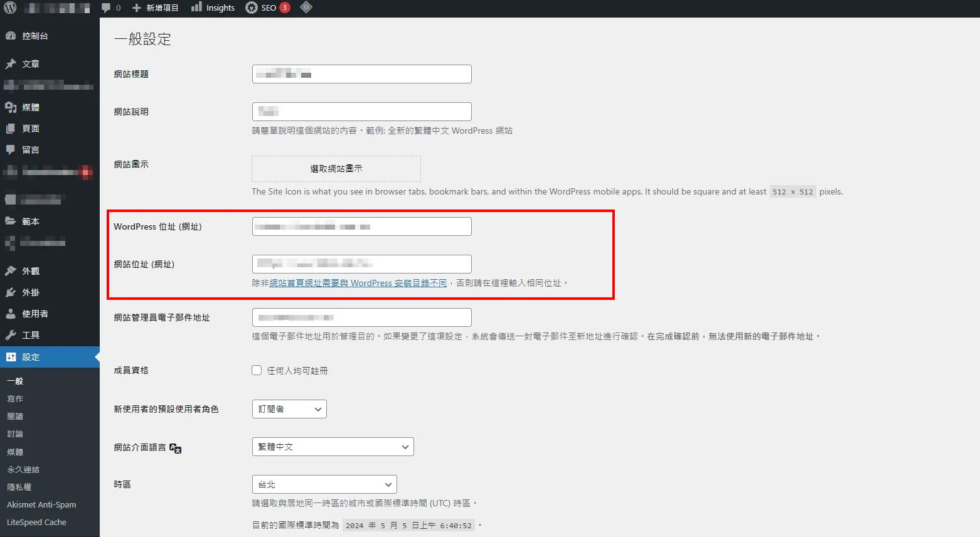Viewport: 980px width, 537px height.
Task: Click the red SEO notification badge
Action: pyautogui.click(x=285, y=8)
